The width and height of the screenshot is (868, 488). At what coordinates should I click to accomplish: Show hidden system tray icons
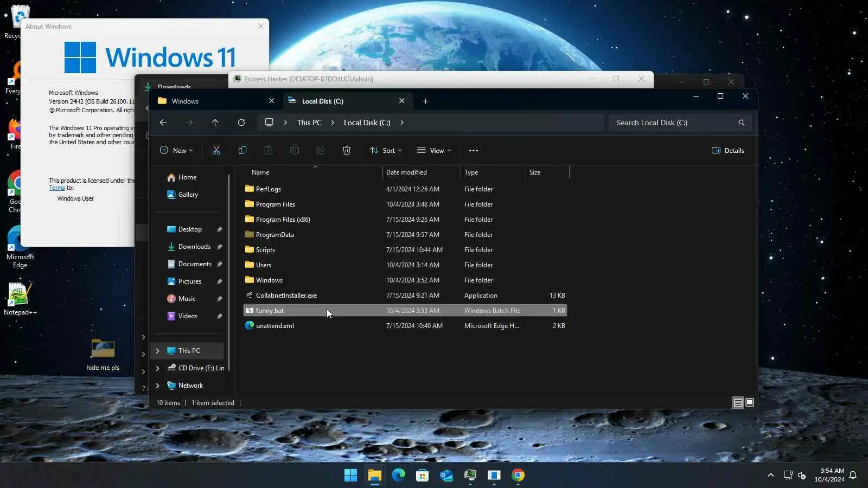pos(771,476)
